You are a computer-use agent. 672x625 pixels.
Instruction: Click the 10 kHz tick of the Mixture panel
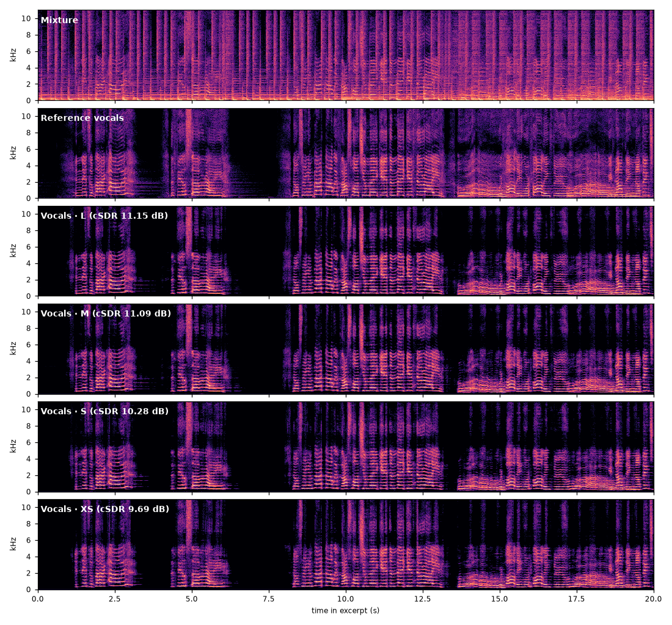tap(26, 18)
